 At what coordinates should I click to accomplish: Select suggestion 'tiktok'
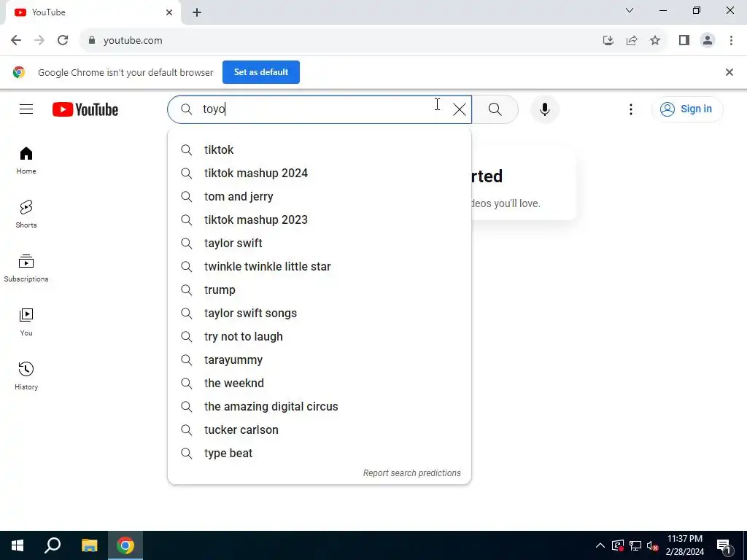(x=320, y=150)
